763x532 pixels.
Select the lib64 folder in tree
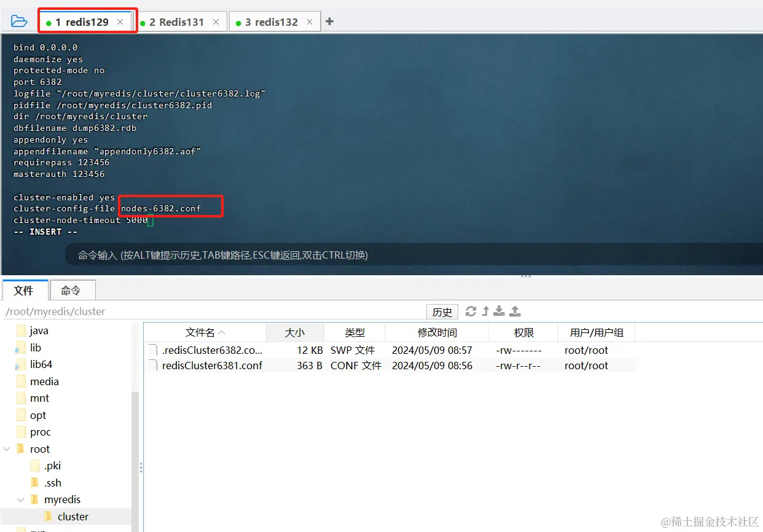[41, 364]
